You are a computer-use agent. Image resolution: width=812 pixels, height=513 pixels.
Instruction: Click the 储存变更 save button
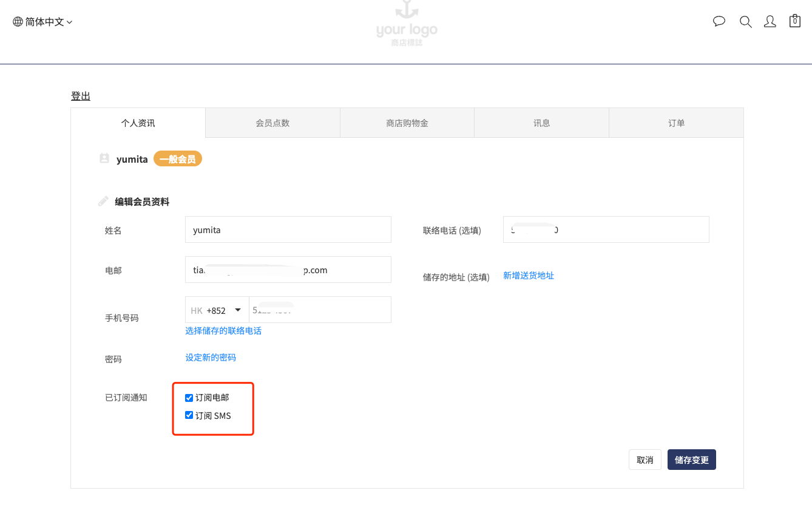pyautogui.click(x=692, y=460)
